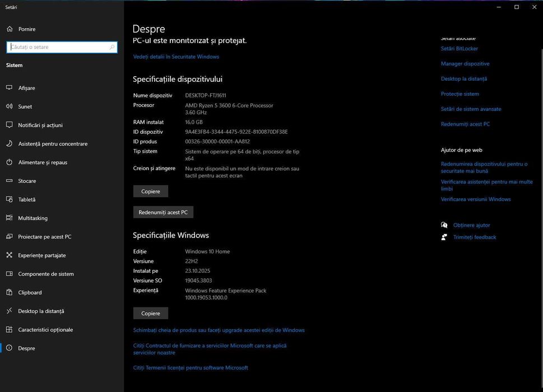Click the Despre info icon

pyautogui.click(x=10, y=348)
